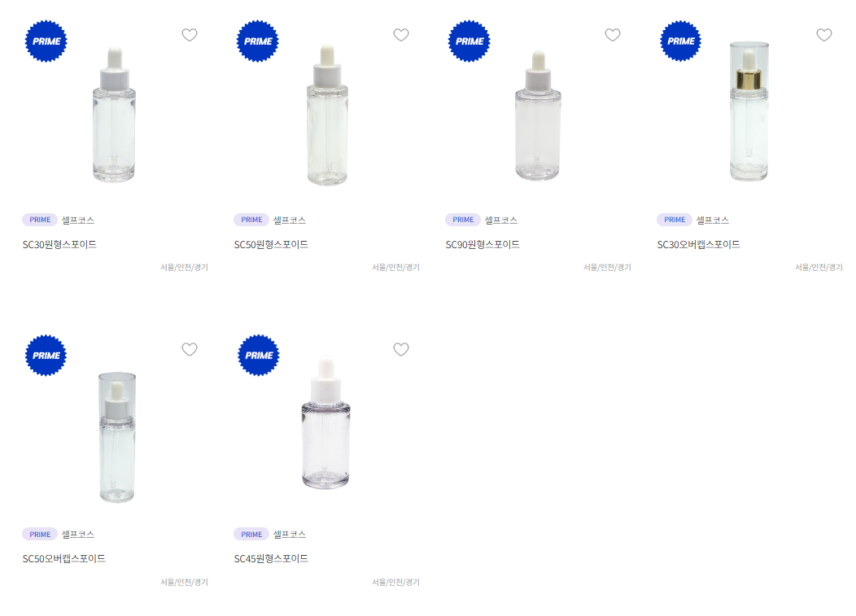The width and height of the screenshot is (856, 616).
Task: Favorite the SC30원형스포이드 product with the heart icon
Action: [x=190, y=35]
